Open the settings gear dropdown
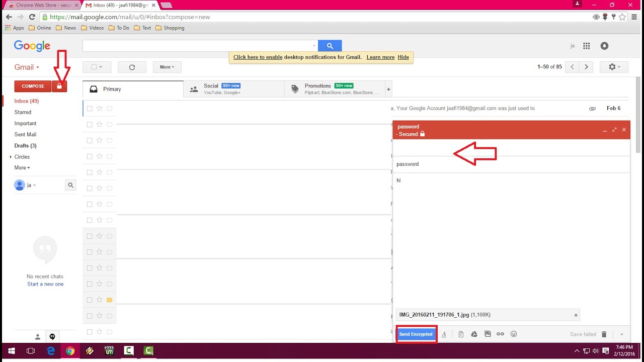Screen dimensions: 644x362 coord(614,67)
